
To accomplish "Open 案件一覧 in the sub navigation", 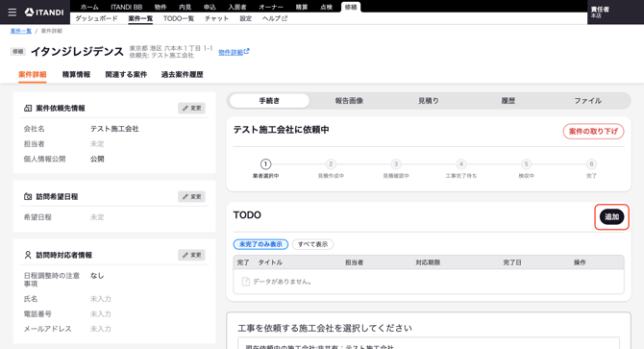I will tap(140, 18).
